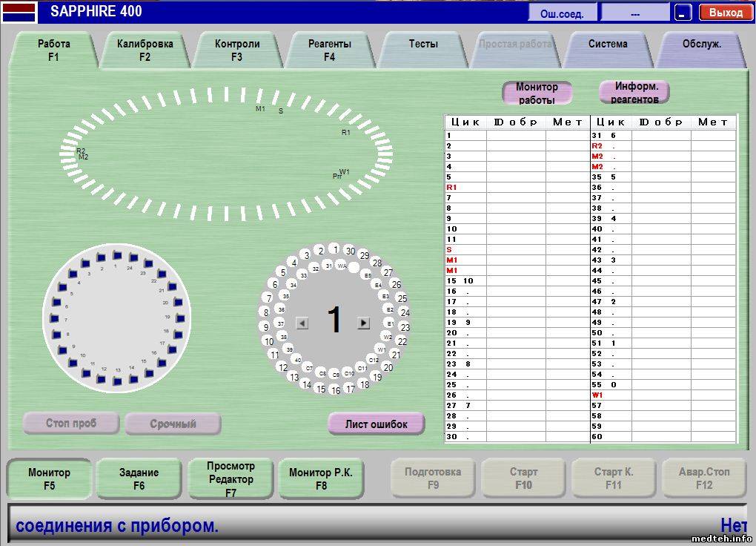Viewport: 756px width, 546px height.
Task: Click the Выход exit button
Action: pos(726,13)
